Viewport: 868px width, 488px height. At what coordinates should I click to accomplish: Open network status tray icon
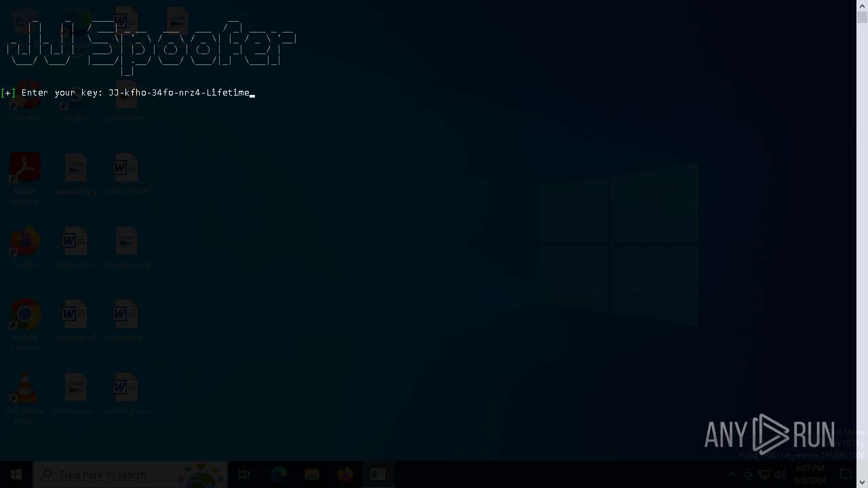click(764, 474)
